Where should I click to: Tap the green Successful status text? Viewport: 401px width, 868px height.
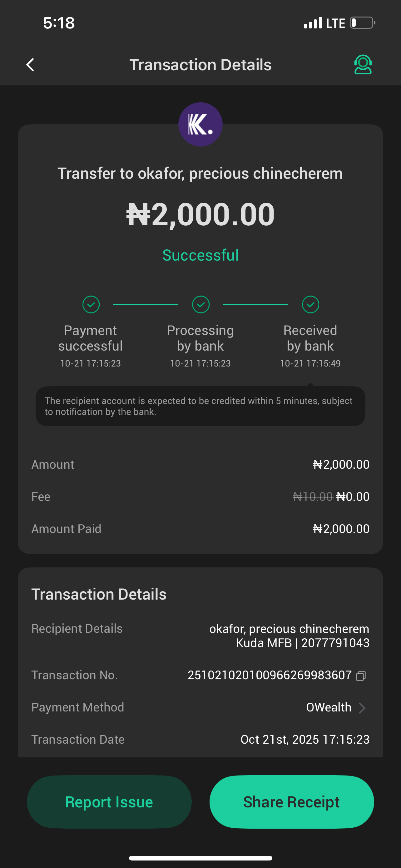pos(201,255)
